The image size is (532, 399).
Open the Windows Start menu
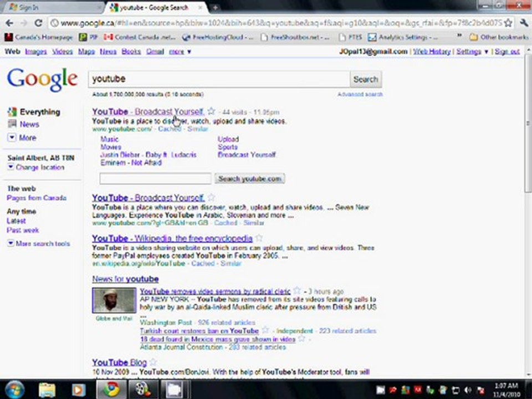(14, 390)
